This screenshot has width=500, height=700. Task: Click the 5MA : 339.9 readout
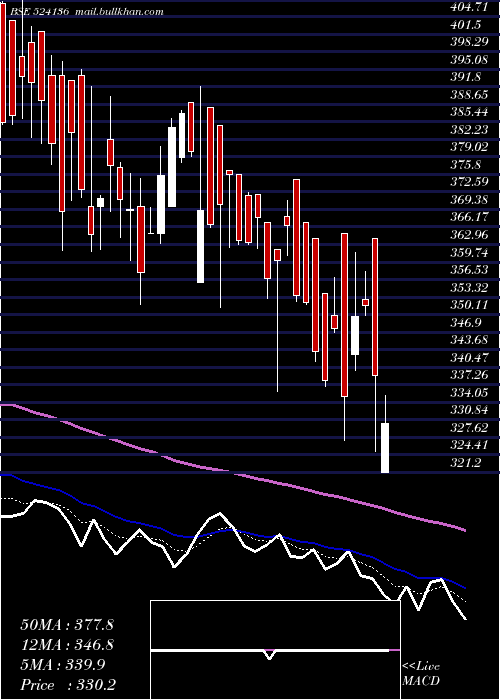click(63, 665)
